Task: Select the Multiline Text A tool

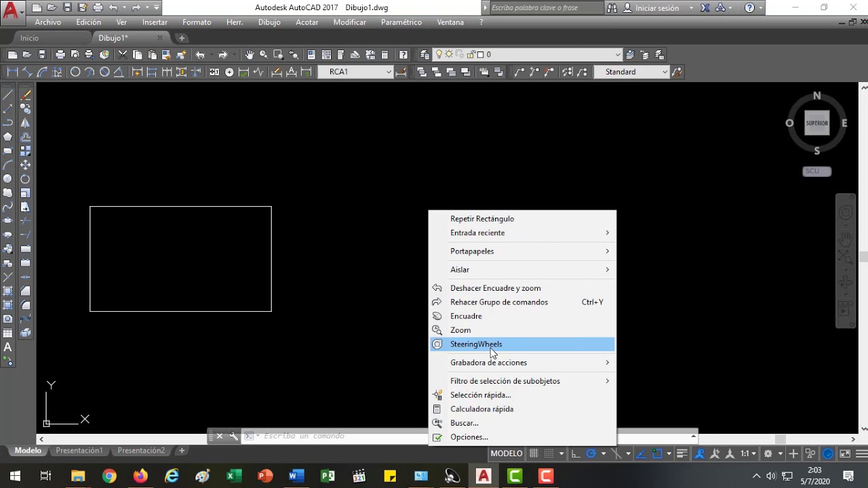Action: pos(8,347)
